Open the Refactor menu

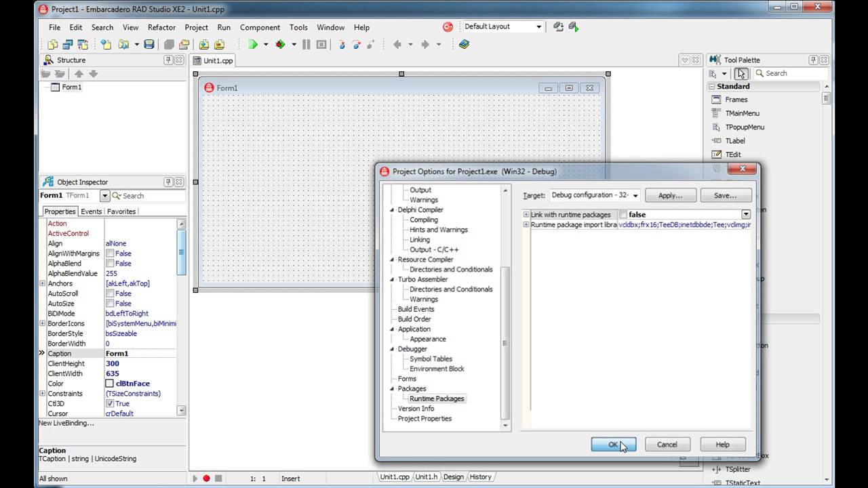(161, 28)
